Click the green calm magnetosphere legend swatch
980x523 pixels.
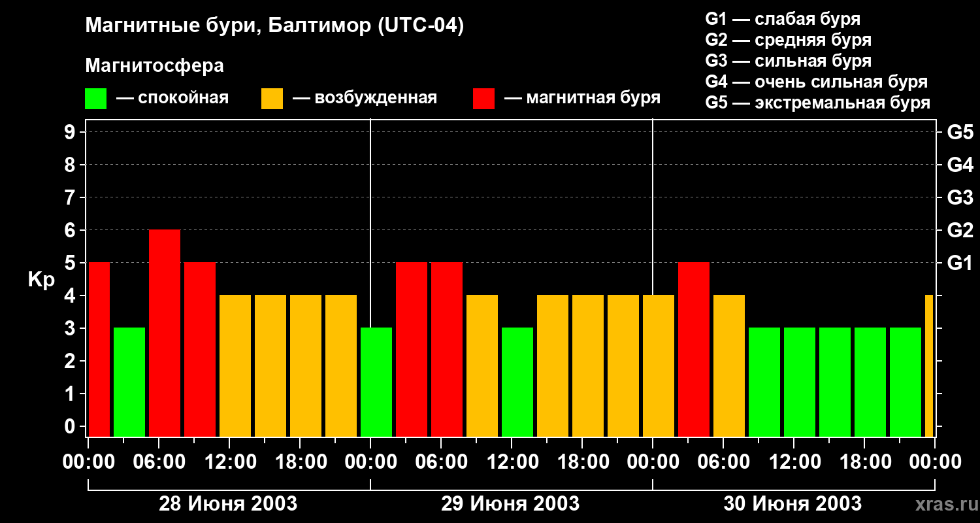(95, 99)
